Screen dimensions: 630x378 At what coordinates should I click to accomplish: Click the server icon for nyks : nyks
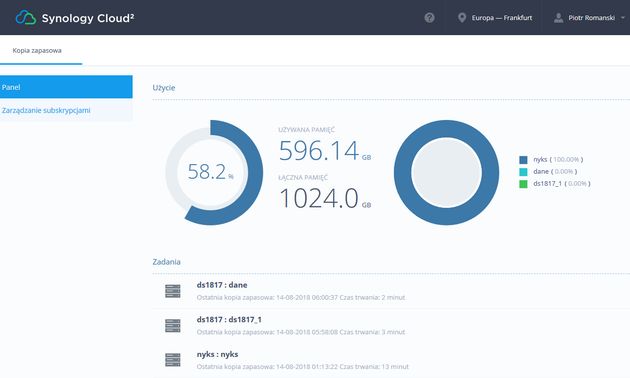click(173, 360)
